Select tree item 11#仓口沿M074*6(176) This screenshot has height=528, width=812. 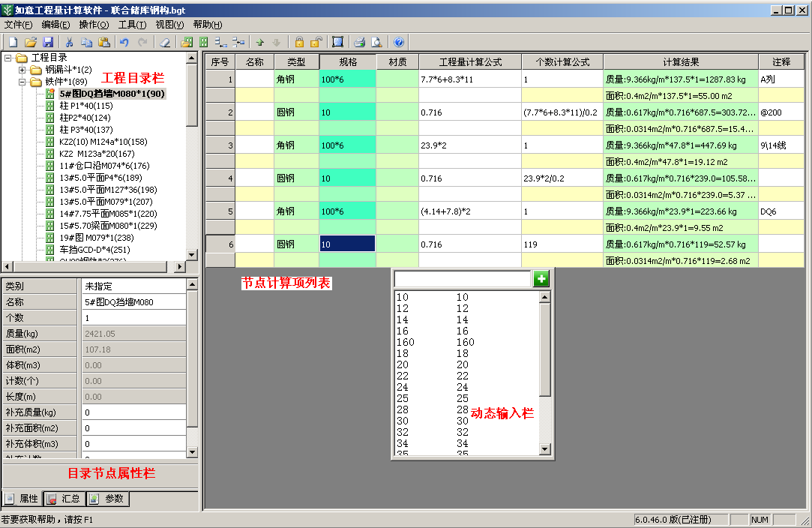click(105, 166)
